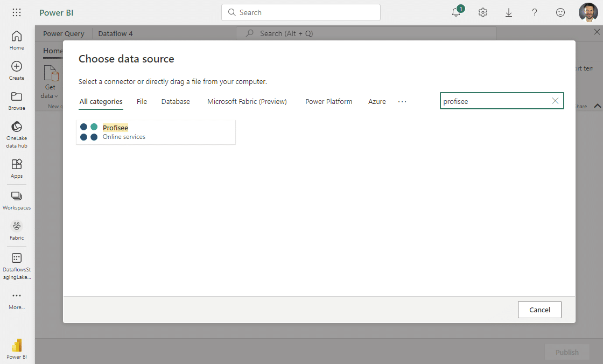This screenshot has width=603, height=364.
Task: Select the Power Platform tab
Action: click(x=329, y=102)
